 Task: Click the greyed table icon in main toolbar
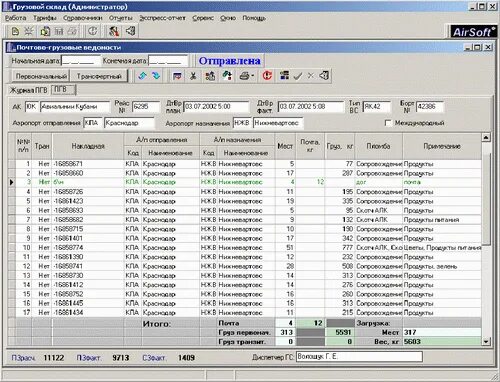59,31
